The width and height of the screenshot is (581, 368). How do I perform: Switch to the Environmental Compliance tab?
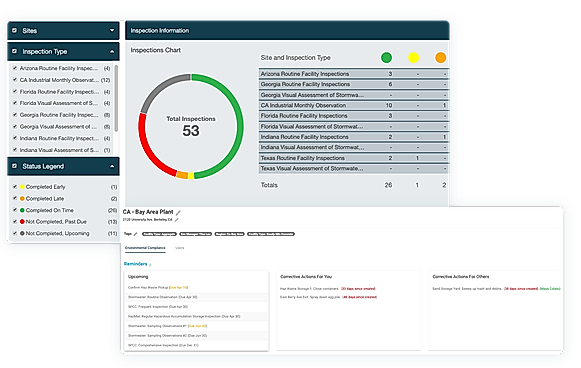145,248
